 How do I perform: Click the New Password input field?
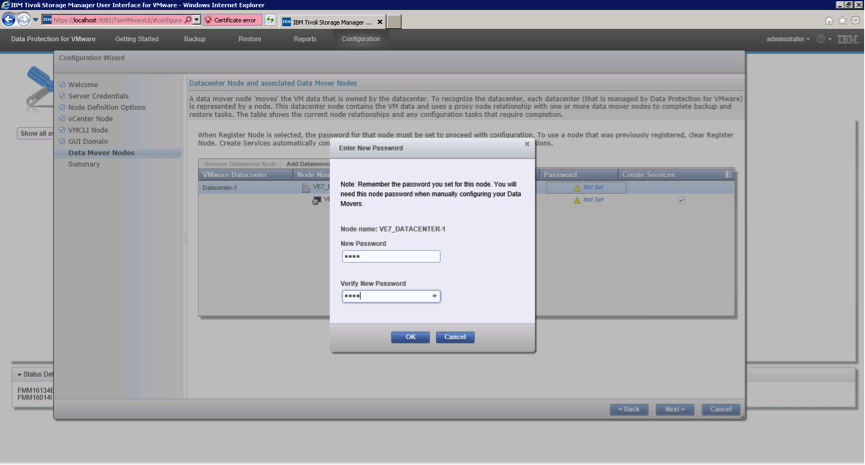(x=391, y=256)
